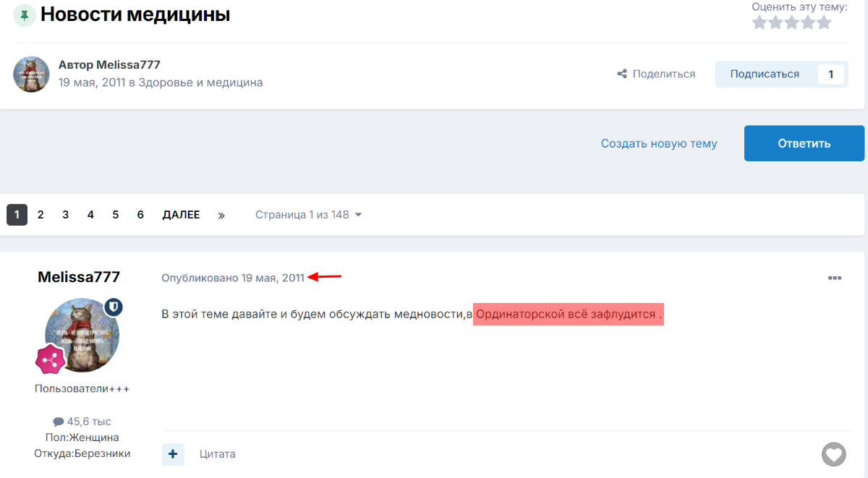Click Melissa777's large avatar in post
The image size is (868, 478).
pos(82,335)
